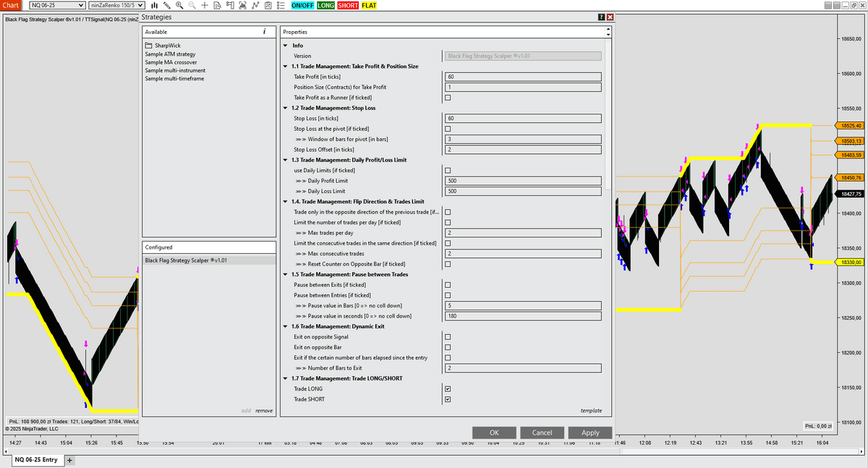The width and height of the screenshot is (868, 468).
Task: Click the zoom in magnifier icon
Action: [179, 6]
